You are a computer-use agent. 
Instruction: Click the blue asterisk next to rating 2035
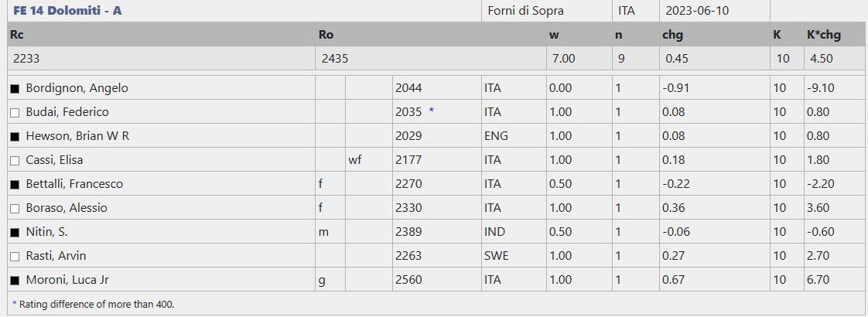432,112
